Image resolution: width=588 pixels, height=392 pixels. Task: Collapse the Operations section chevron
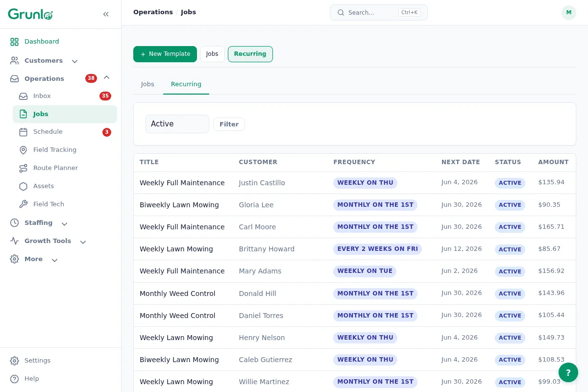click(x=106, y=78)
